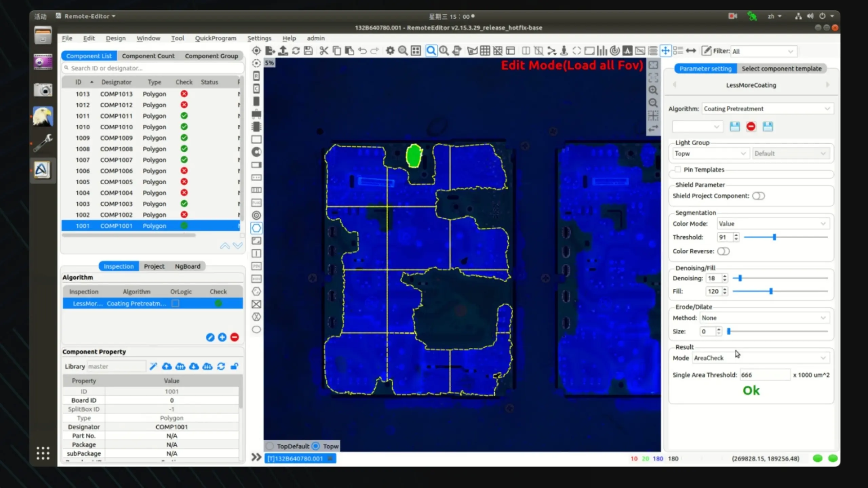Adjust the Fill slider handle

[771, 291]
